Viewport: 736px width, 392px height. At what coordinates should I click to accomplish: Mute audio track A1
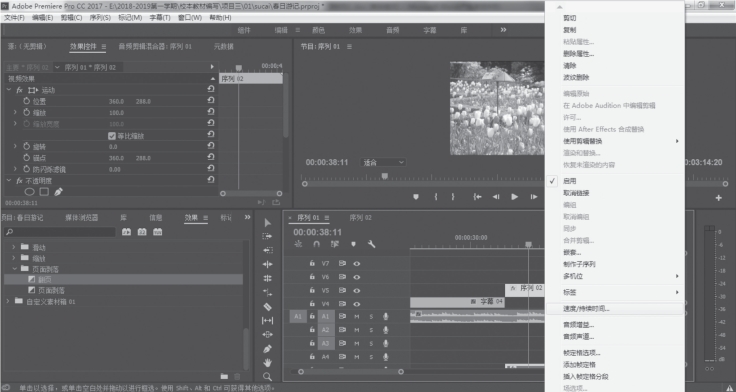pyautogui.click(x=357, y=316)
